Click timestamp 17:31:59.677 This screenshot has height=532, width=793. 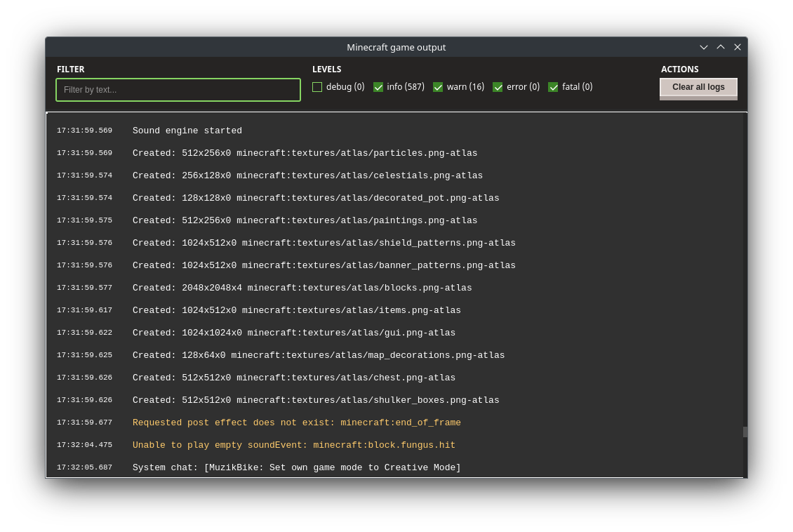point(84,423)
